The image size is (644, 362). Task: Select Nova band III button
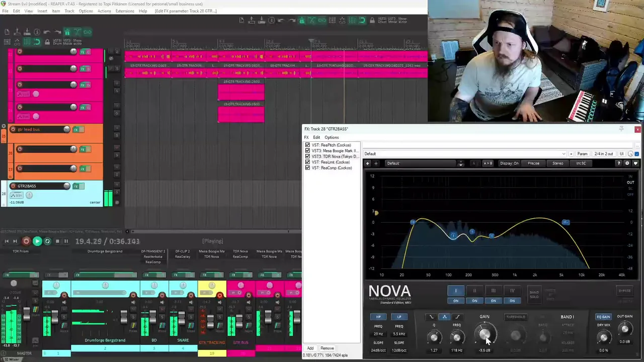pos(493,291)
